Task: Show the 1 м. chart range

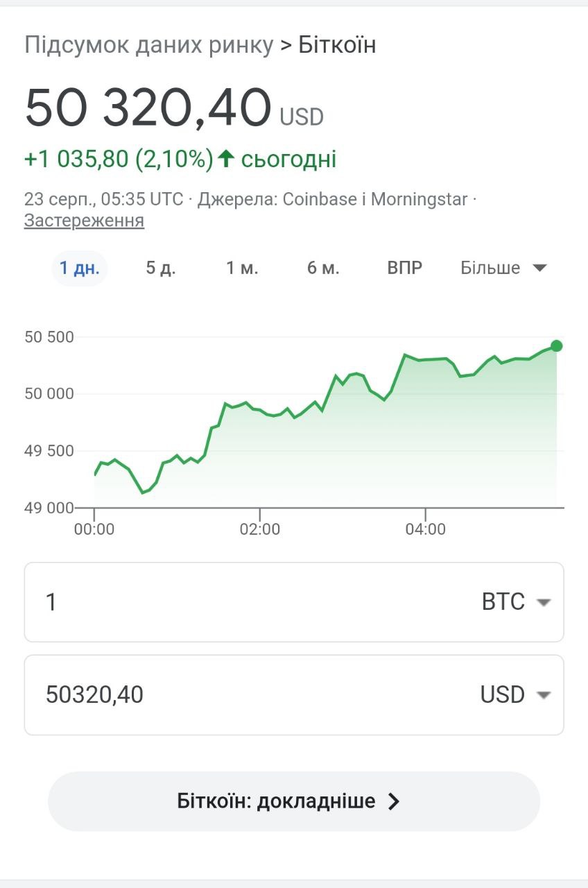Action: [x=242, y=268]
